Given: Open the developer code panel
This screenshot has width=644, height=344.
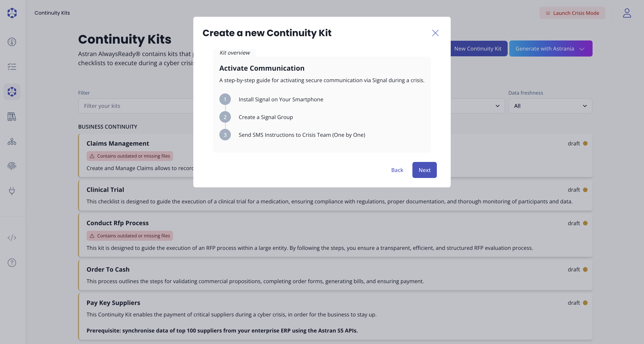Looking at the screenshot, I should tap(12, 238).
